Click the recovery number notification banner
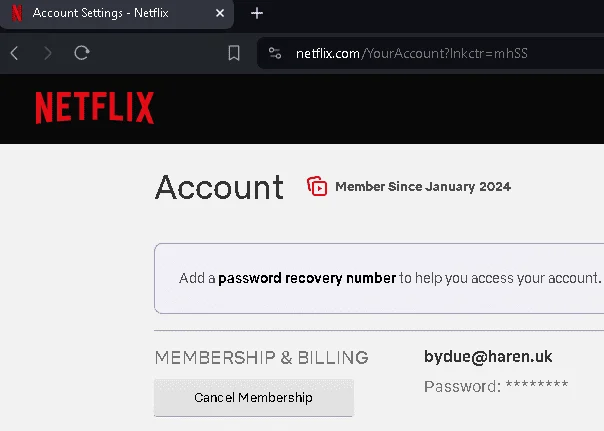 [x=379, y=278]
